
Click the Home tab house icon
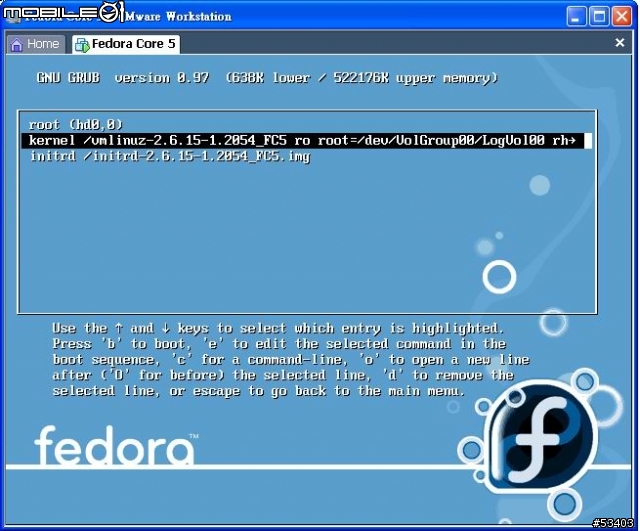(17, 44)
